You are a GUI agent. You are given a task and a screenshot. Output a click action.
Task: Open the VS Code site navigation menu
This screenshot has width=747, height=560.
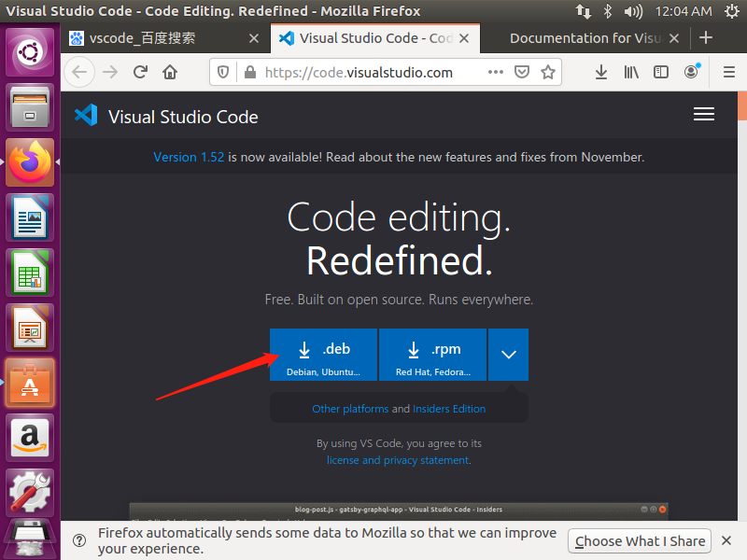tap(704, 114)
